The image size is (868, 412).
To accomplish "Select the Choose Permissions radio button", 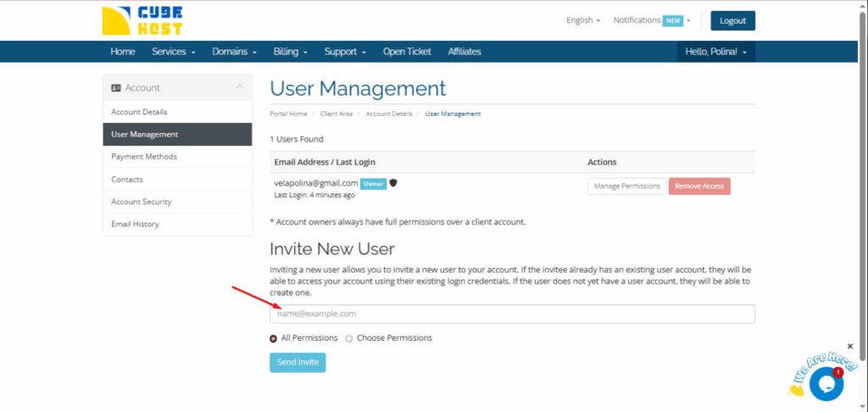I will [x=349, y=338].
